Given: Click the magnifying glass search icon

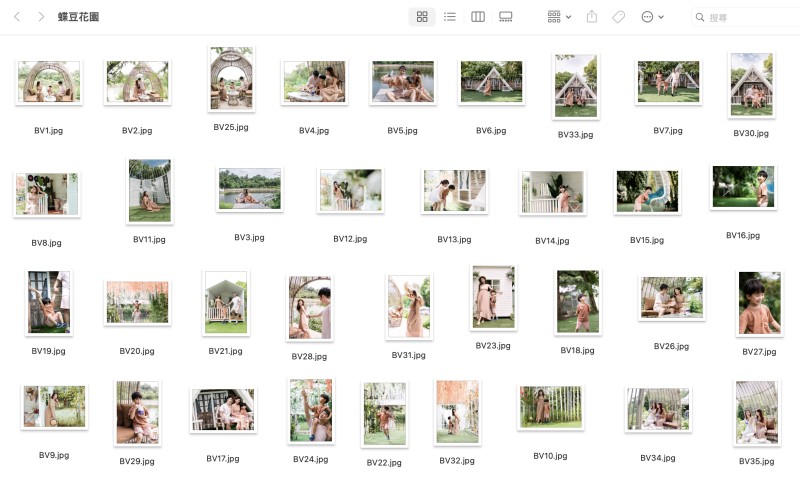Looking at the screenshot, I should [x=700, y=17].
